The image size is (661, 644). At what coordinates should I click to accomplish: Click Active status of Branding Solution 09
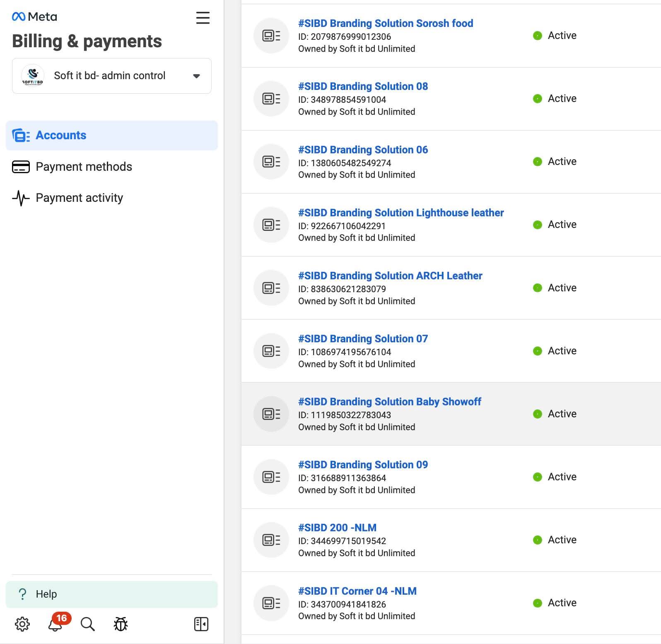tap(555, 477)
